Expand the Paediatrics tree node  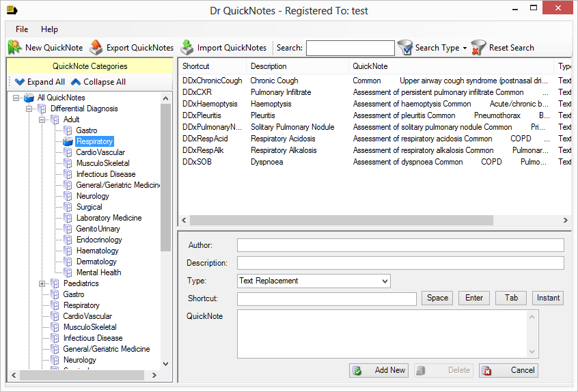(42, 283)
